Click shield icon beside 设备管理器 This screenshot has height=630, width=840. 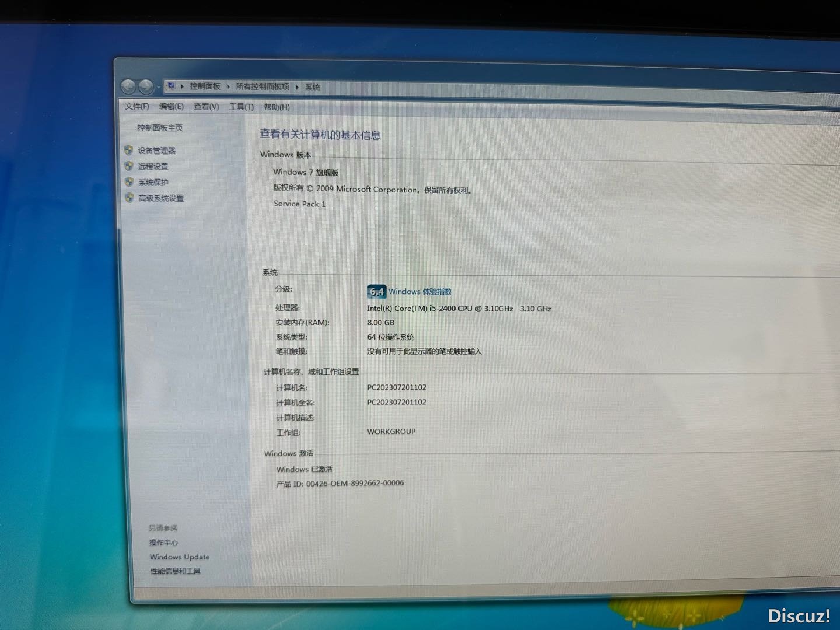click(x=129, y=150)
